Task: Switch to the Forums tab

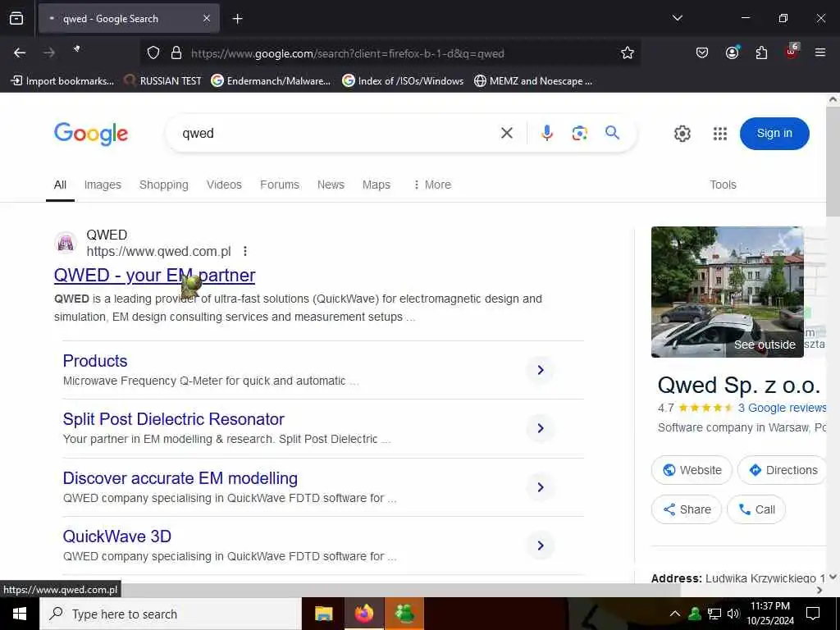Action: click(280, 185)
